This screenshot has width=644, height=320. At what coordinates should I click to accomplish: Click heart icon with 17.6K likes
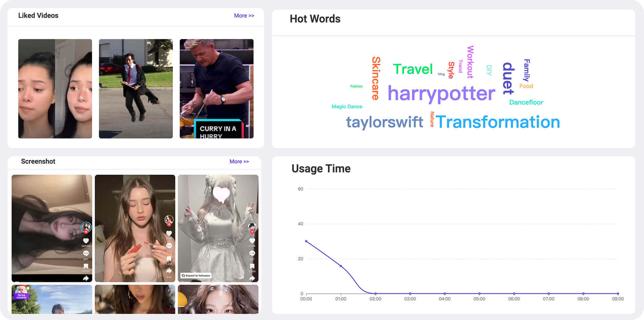coord(169,233)
